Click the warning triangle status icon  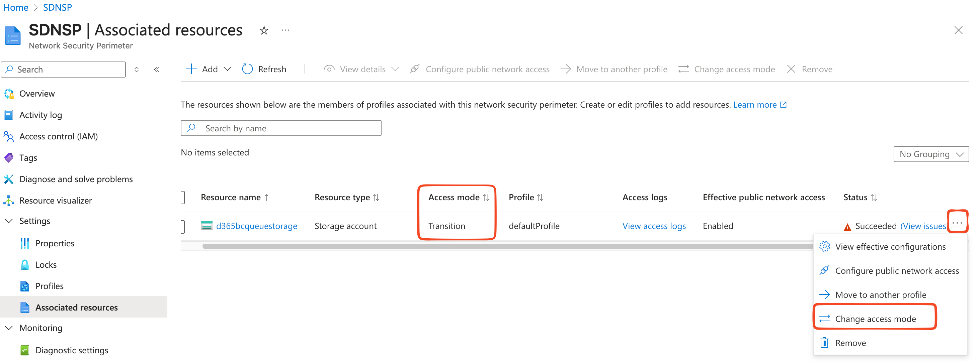pos(847,227)
